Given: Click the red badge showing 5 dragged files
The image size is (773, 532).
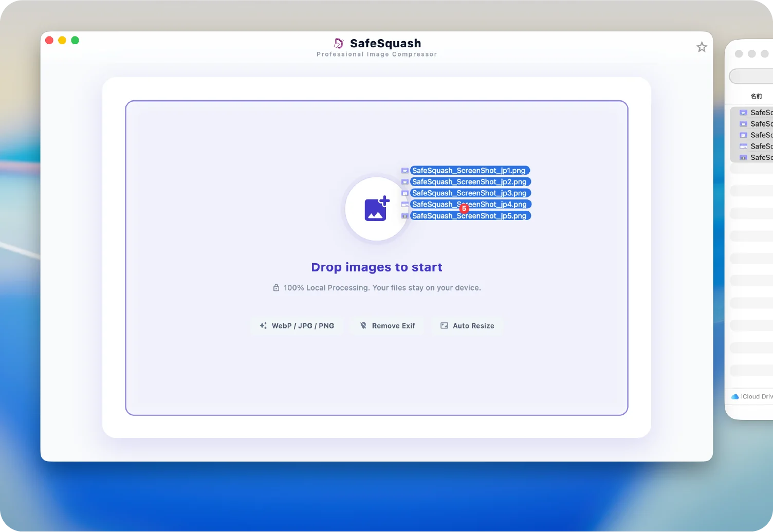Looking at the screenshot, I should coord(464,209).
